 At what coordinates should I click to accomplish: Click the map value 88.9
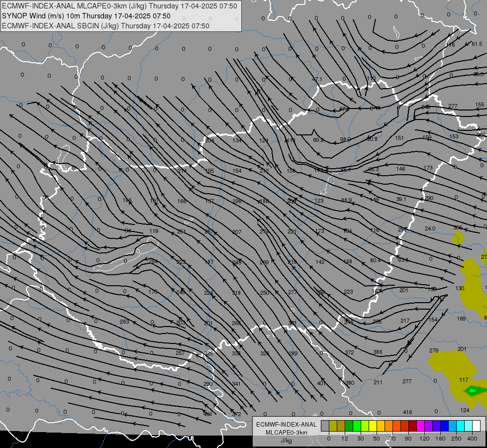[347, 200]
